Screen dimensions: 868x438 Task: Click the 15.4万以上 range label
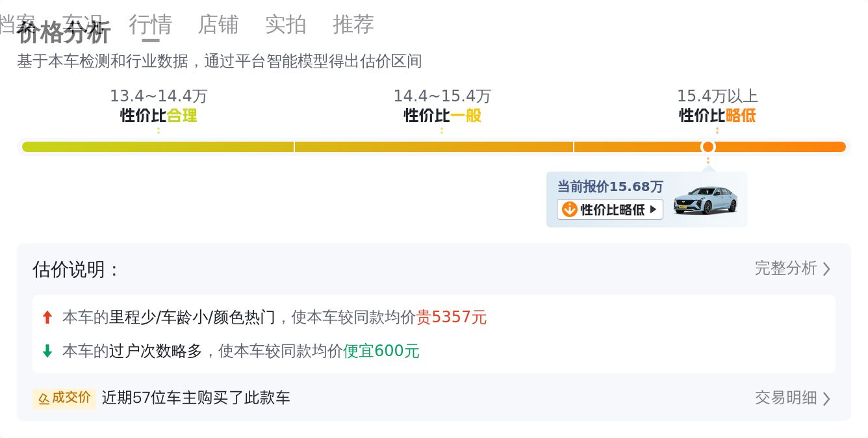(717, 96)
